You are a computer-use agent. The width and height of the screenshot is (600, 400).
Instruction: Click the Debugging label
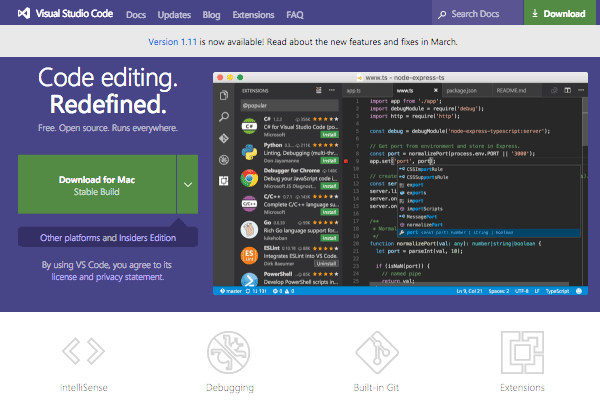tap(230, 388)
